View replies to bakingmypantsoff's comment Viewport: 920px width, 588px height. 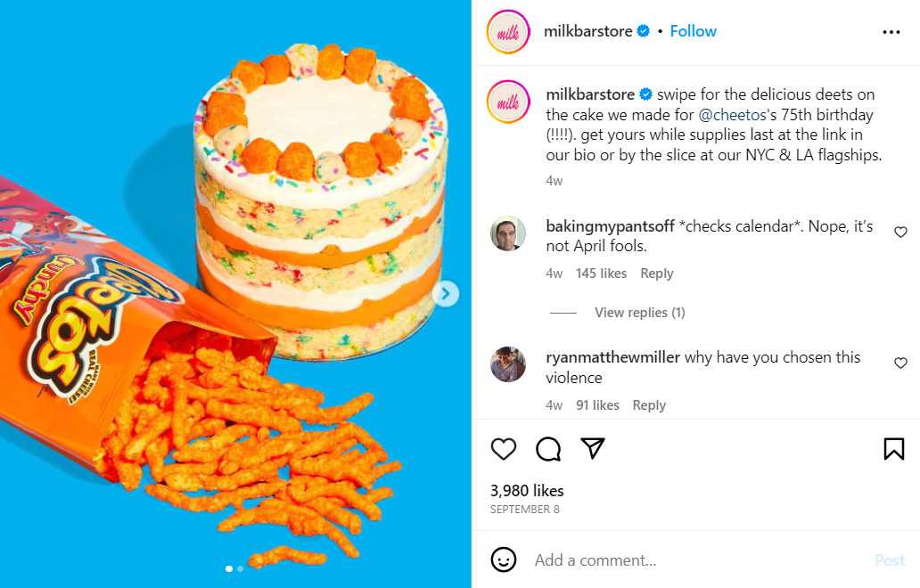(639, 312)
